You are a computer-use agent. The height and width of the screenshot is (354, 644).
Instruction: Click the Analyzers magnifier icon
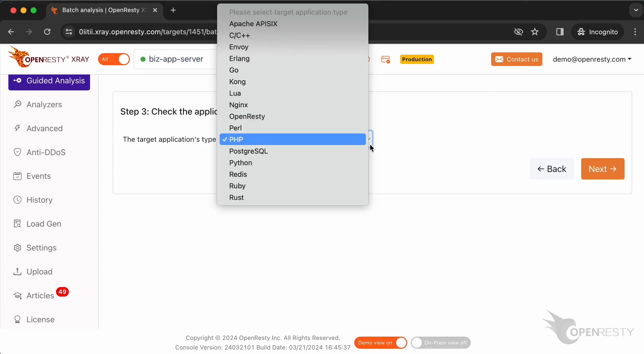point(17,104)
